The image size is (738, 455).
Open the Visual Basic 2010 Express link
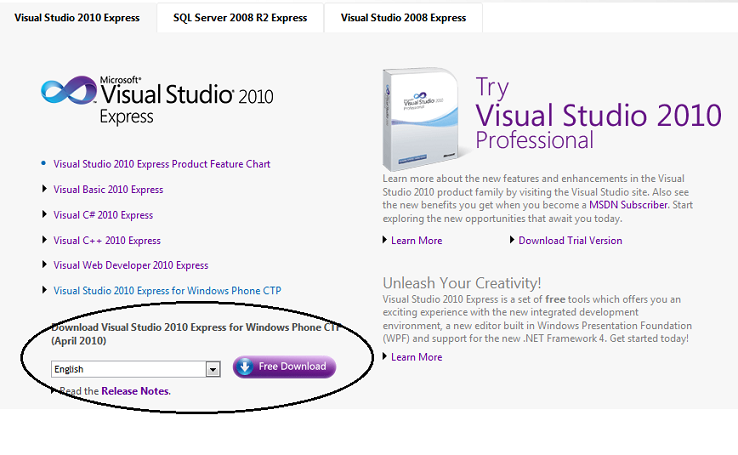pyautogui.click(x=108, y=190)
